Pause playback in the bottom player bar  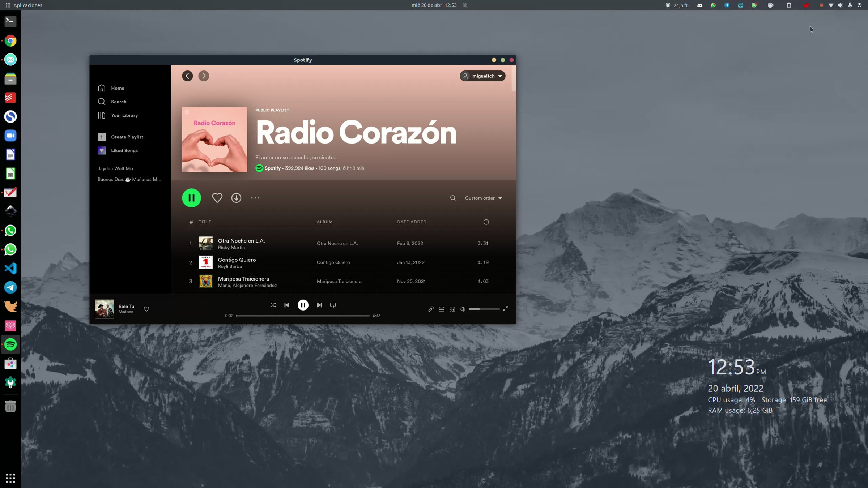click(303, 305)
